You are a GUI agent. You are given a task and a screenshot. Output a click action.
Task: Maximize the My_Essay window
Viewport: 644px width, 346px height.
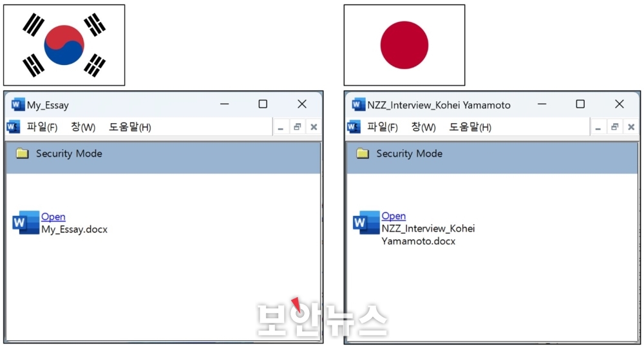263,104
